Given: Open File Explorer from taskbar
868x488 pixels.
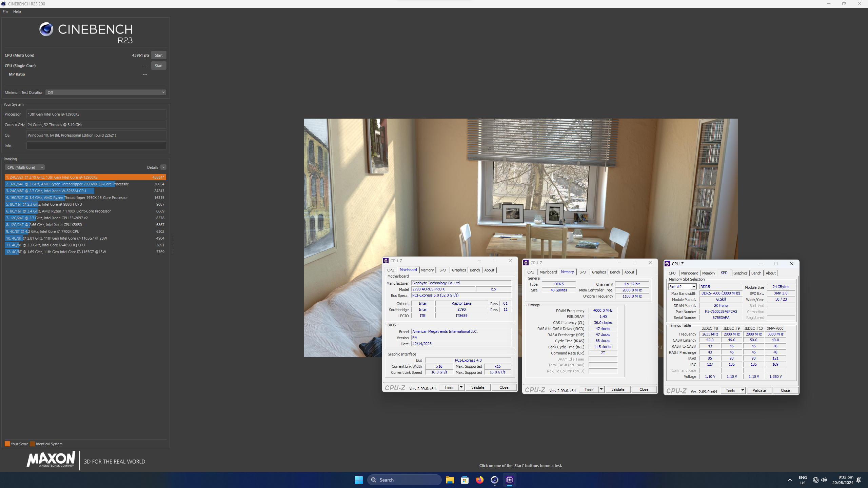Looking at the screenshot, I should coord(450,480).
